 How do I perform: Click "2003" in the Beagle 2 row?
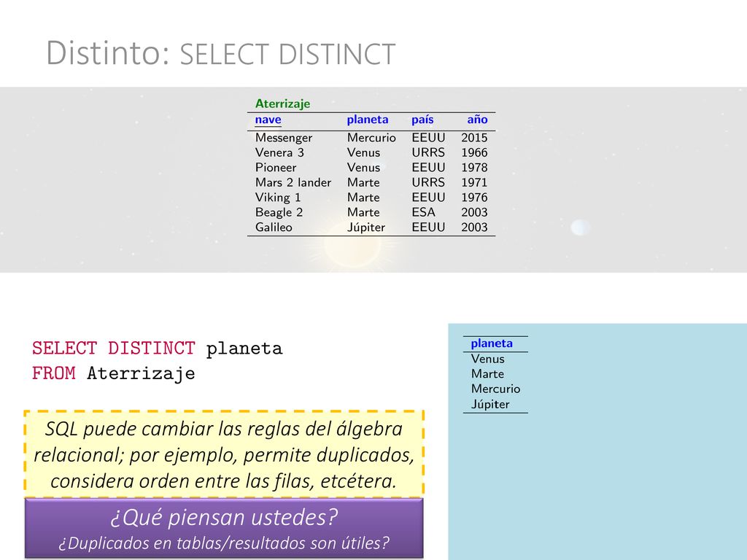[x=474, y=212]
